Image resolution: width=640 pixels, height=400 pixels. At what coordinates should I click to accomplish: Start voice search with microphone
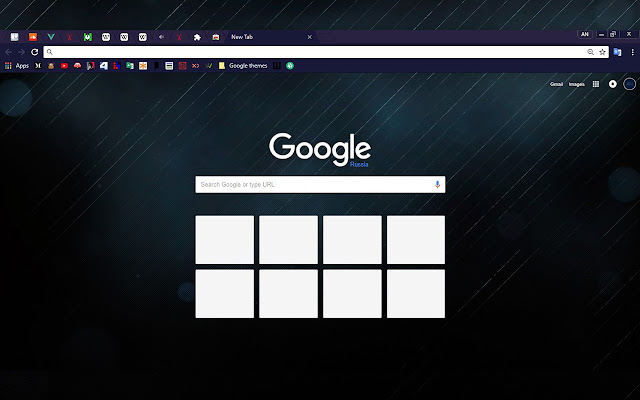coord(437,184)
